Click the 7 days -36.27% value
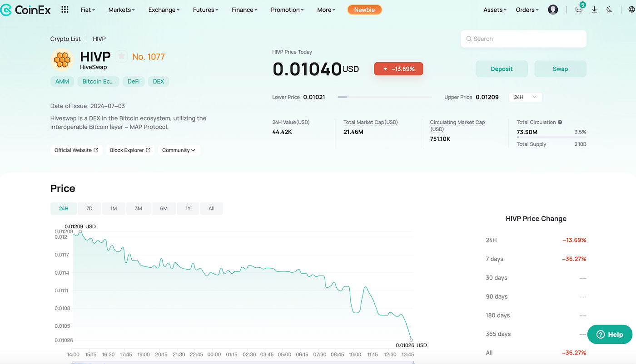The image size is (636, 364). tap(574, 259)
